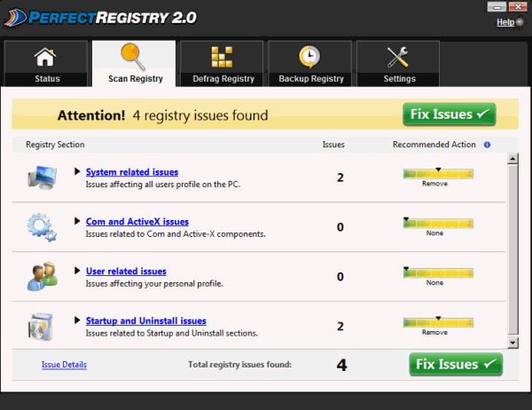Click the yellow blocks Defrag Registry icon
The width and height of the screenshot is (532, 410).
pos(222,57)
